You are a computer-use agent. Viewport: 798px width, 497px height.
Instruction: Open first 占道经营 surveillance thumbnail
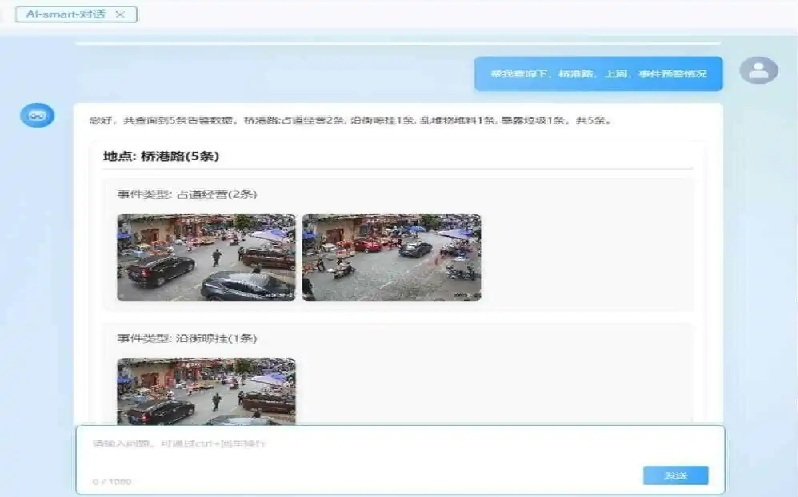206,257
